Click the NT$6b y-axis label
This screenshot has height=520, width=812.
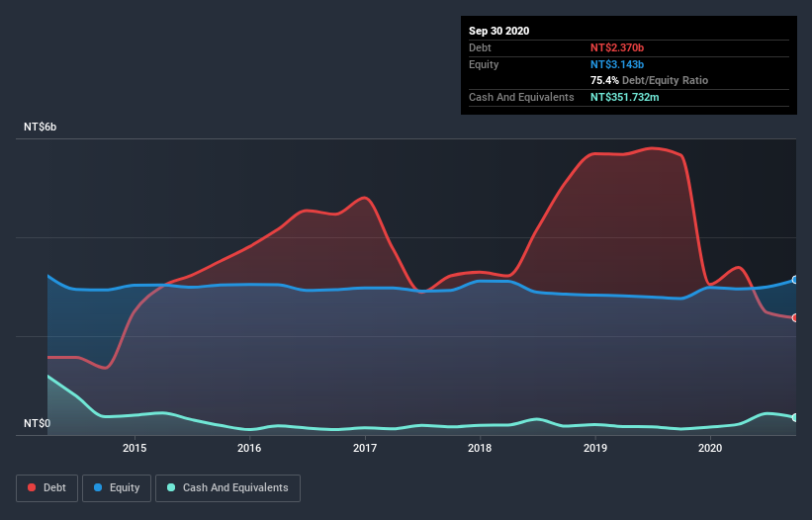[40, 127]
